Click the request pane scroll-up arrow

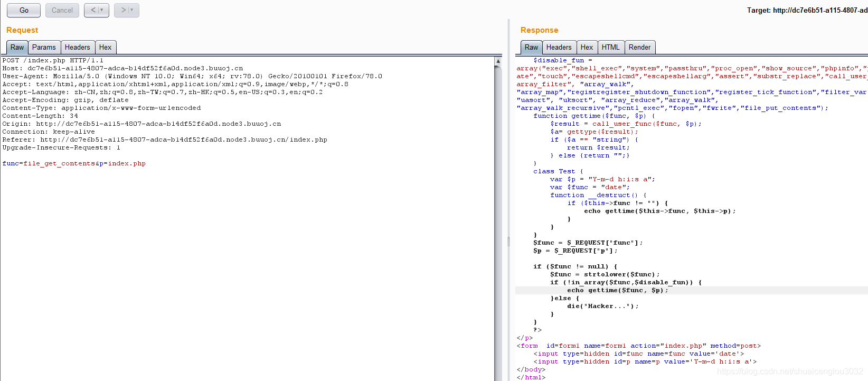tap(498, 61)
